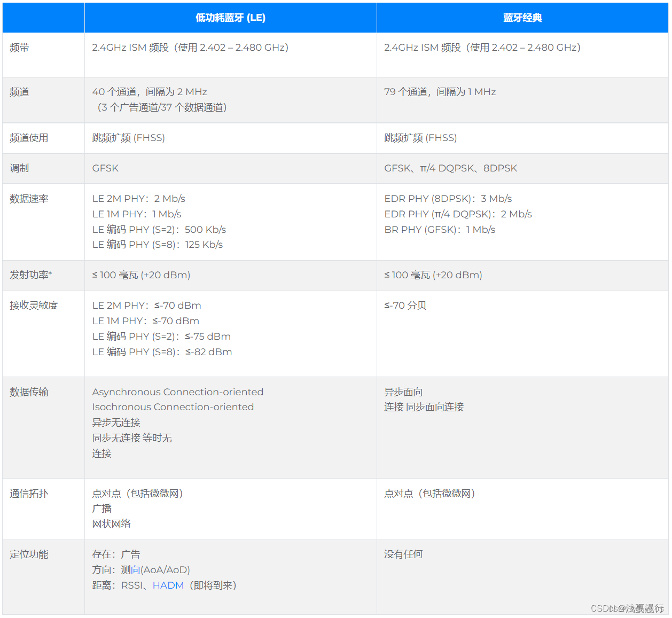
Task: Click 点对点（包括微微网） in the LE column
Action: [x=137, y=494]
